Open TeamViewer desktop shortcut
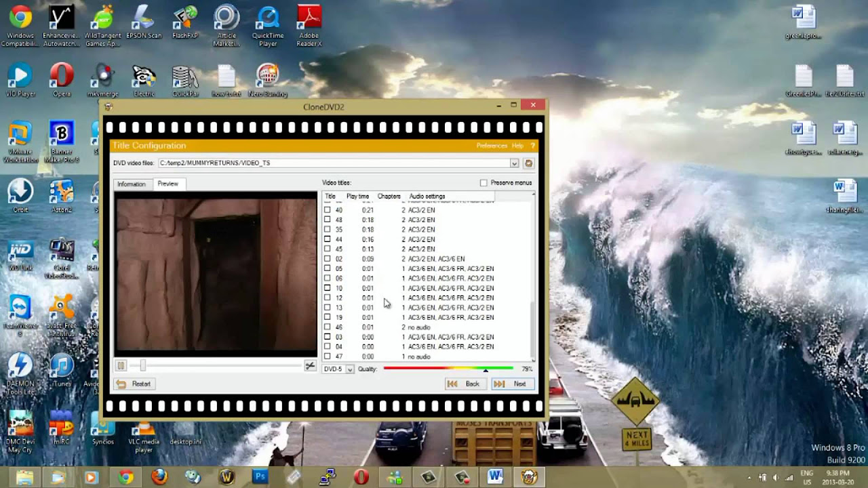This screenshot has height=488, width=868. 20,315
